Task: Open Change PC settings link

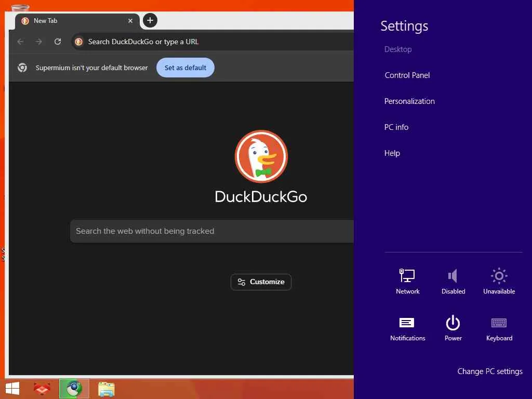Action: tap(489, 371)
